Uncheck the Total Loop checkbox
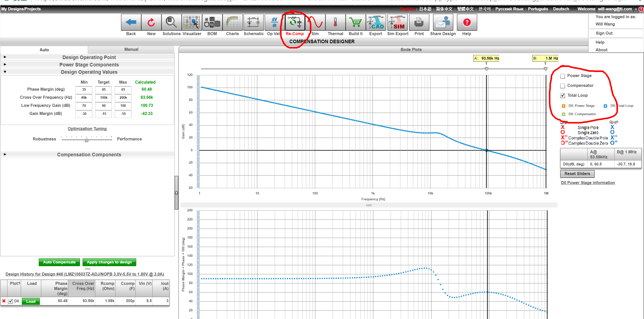Viewport: 644px width, 319px height. [563, 95]
